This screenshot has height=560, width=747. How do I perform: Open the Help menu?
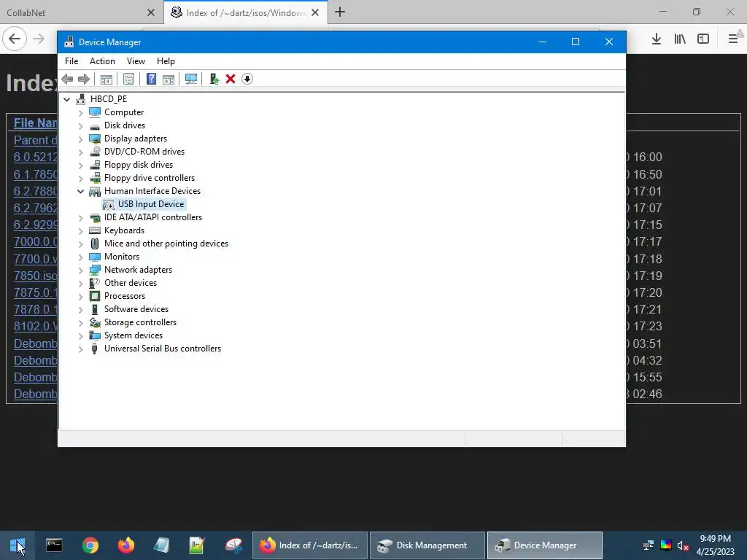tap(166, 61)
